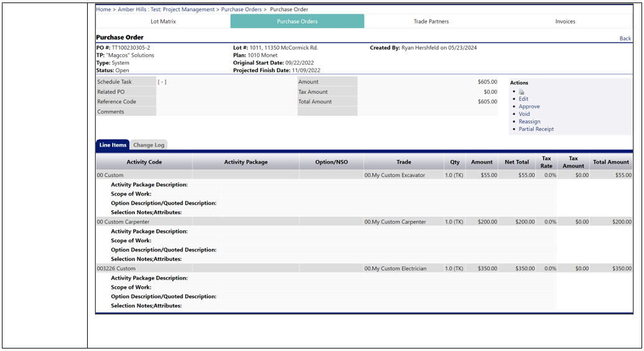Open the Partial Receipt action
The height and width of the screenshot is (351, 644).
tap(536, 129)
